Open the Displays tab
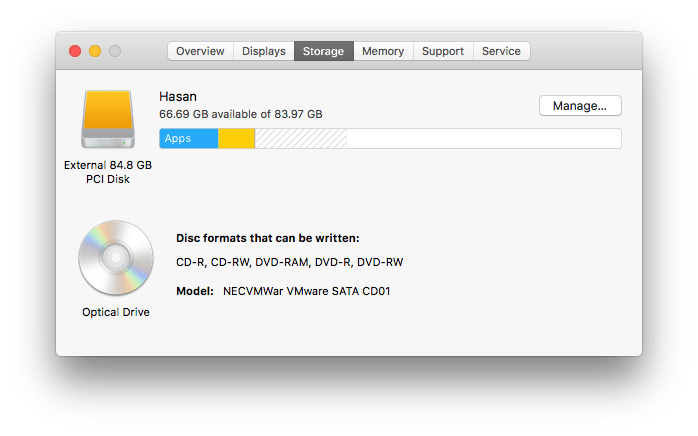 (x=263, y=51)
